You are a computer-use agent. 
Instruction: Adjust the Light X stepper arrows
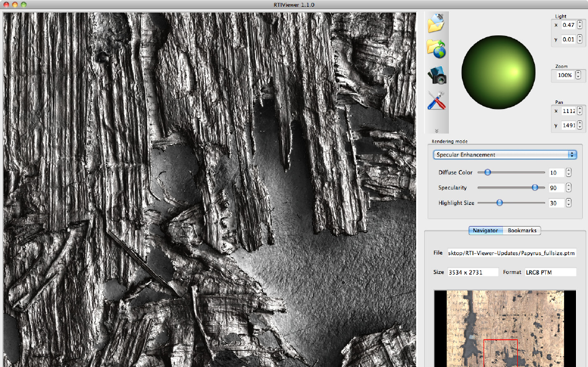pyautogui.click(x=580, y=25)
